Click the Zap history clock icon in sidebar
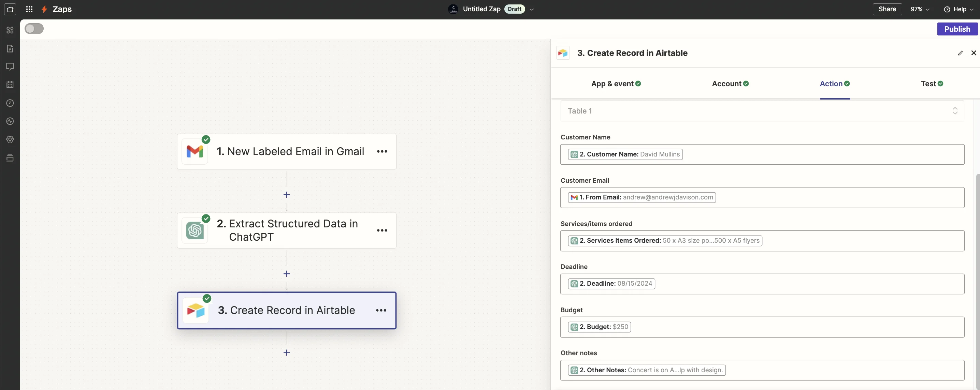 [10, 103]
